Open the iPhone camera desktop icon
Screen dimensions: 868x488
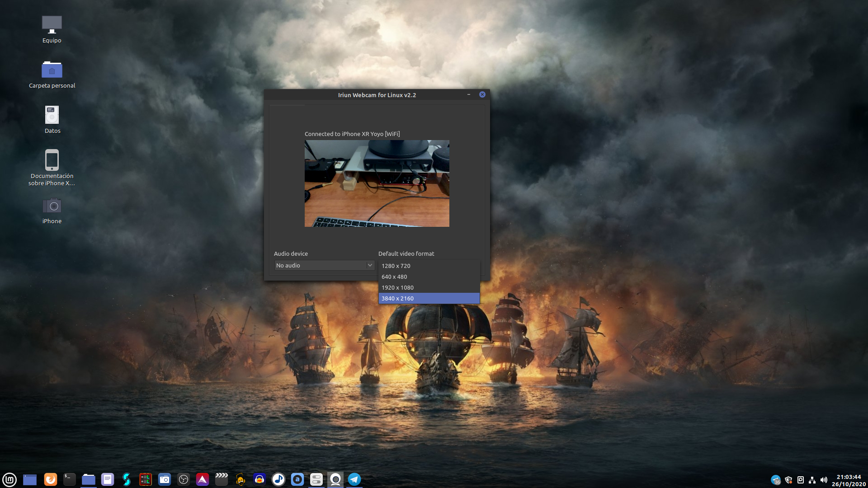(x=52, y=206)
